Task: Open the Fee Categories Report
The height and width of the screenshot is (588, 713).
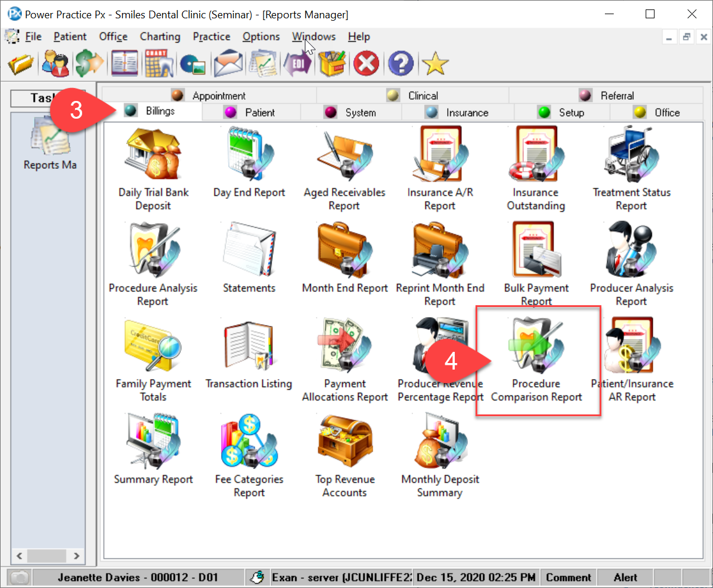Action: pos(249,456)
